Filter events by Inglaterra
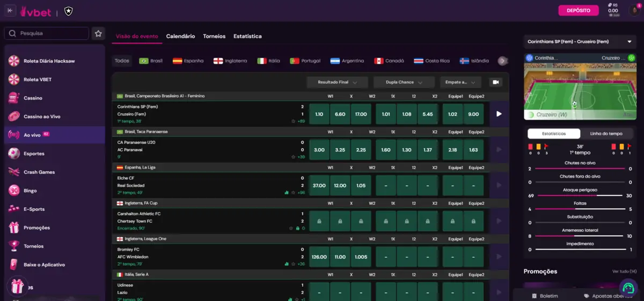644x301 pixels. coord(230,61)
